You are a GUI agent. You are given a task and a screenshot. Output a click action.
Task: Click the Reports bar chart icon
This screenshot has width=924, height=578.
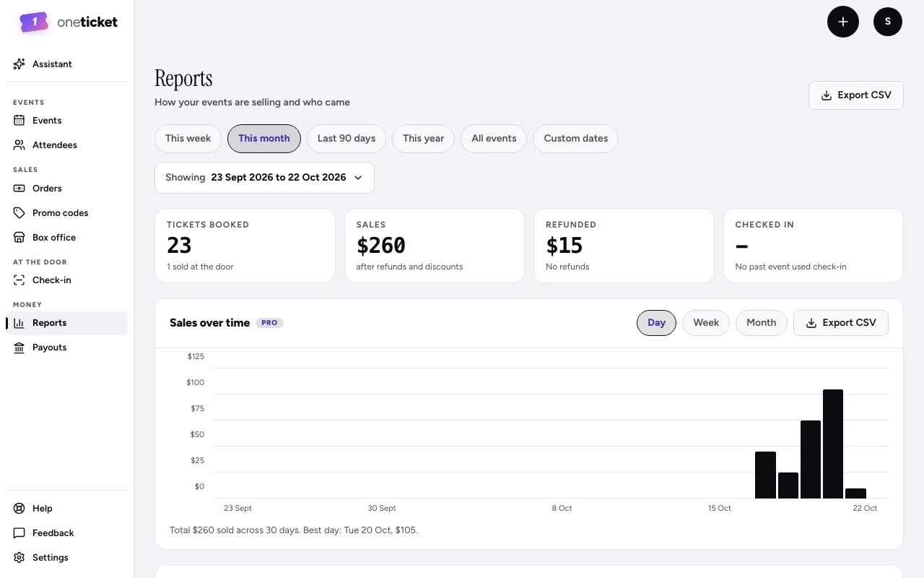tap(19, 323)
